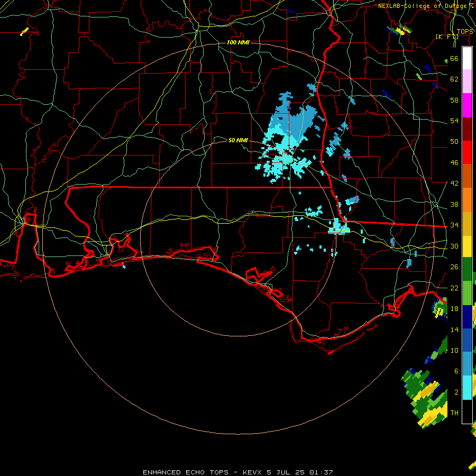Click the KEVX station identifier in caption
Image resolution: width=476 pixels, height=476 pixels.
point(253,472)
